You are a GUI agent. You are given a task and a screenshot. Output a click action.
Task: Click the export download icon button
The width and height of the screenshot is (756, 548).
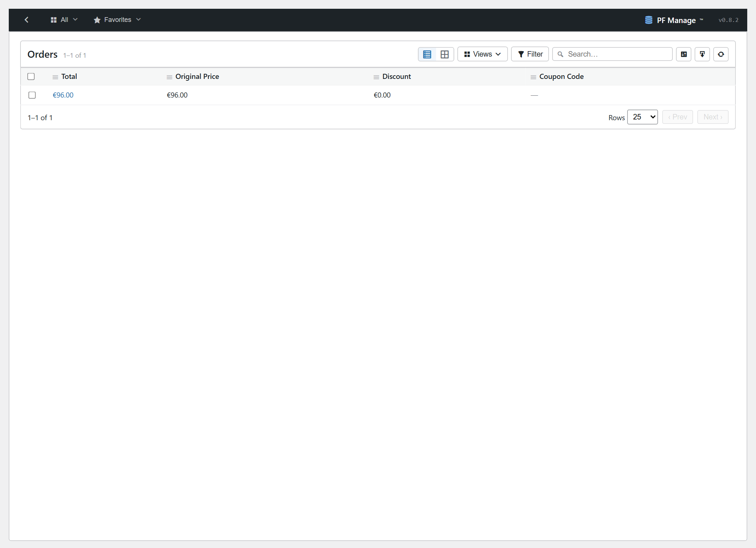(x=702, y=54)
